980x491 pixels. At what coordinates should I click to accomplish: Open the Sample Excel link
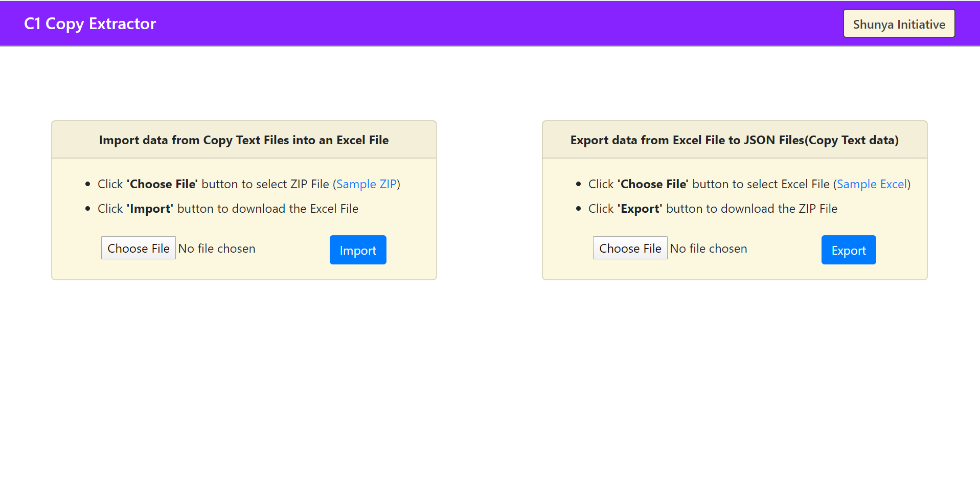click(872, 184)
